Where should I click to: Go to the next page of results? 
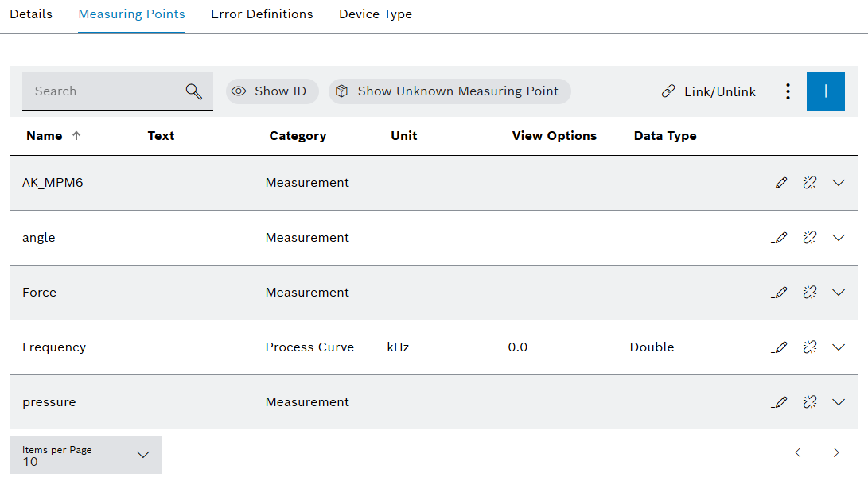(835, 452)
